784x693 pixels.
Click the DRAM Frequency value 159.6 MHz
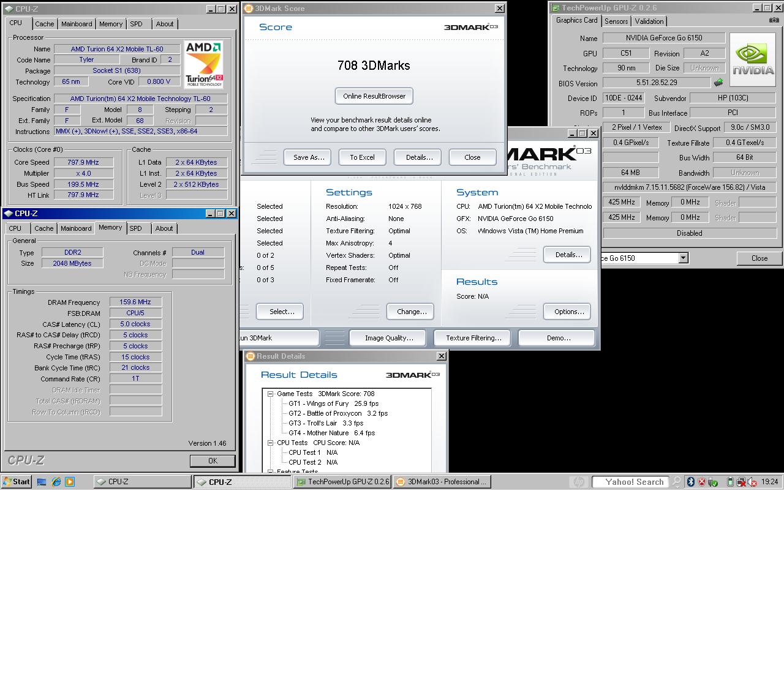coord(135,302)
